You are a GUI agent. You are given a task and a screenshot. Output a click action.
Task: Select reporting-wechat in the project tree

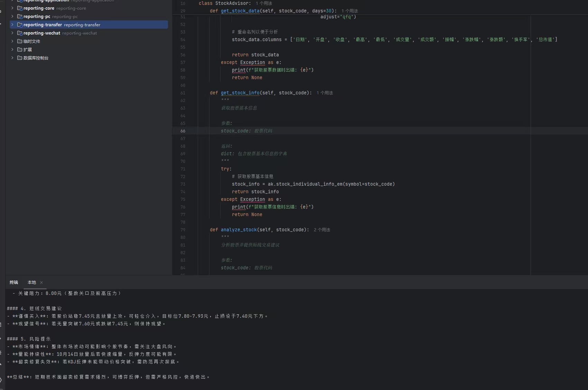click(x=42, y=33)
